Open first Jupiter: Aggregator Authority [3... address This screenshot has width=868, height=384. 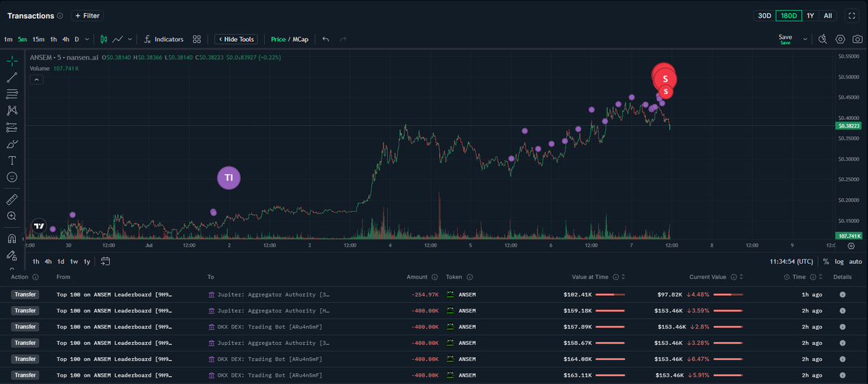268,294
